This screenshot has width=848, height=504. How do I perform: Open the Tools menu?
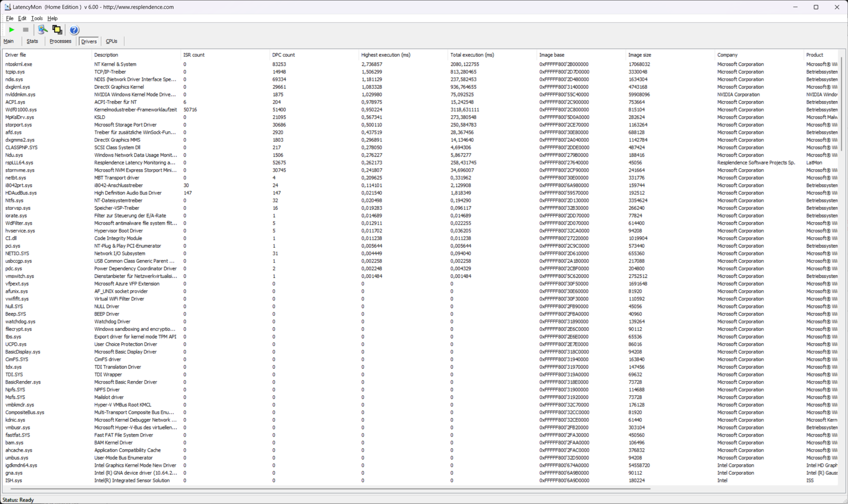[x=37, y=19]
